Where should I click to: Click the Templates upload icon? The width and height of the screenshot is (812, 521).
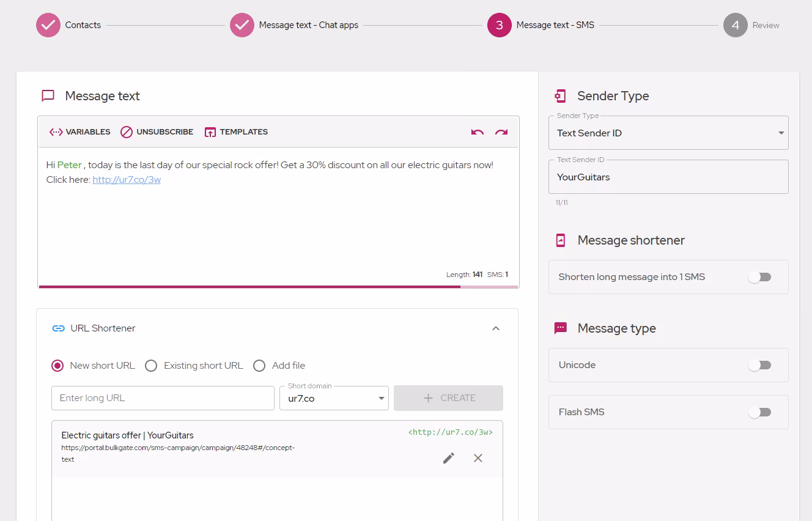click(210, 132)
